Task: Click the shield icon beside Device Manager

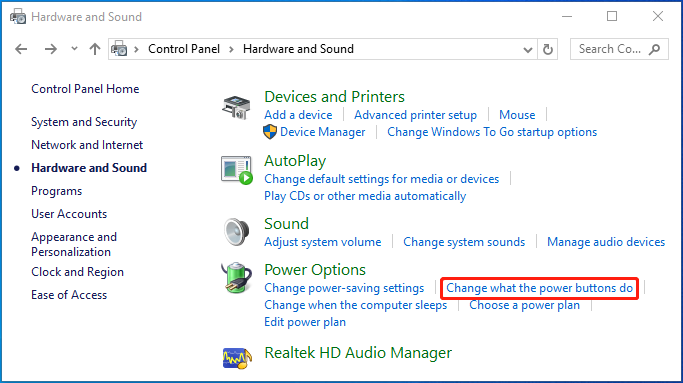Action: [x=270, y=132]
